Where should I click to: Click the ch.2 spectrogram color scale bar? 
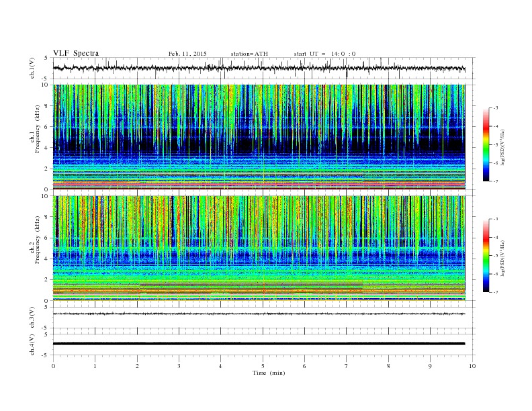click(x=486, y=255)
